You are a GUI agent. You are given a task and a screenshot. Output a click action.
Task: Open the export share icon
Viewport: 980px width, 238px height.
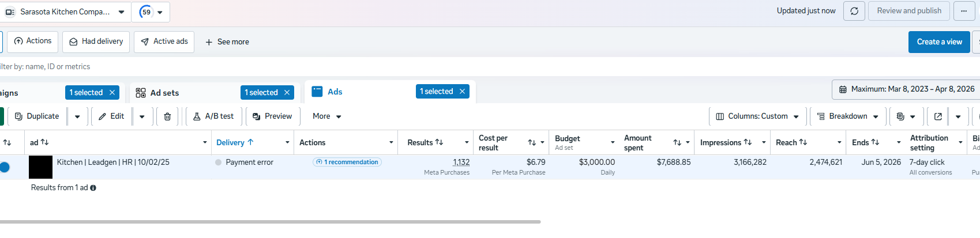[x=938, y=116]
